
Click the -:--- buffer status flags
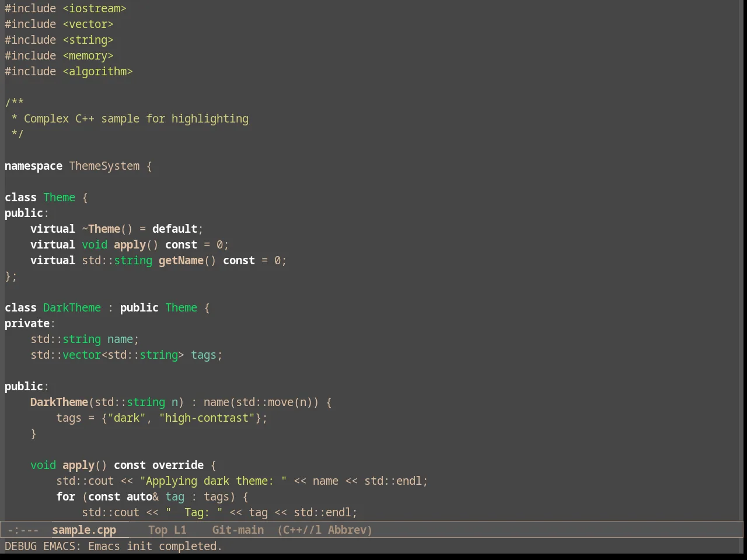(23, 530)
